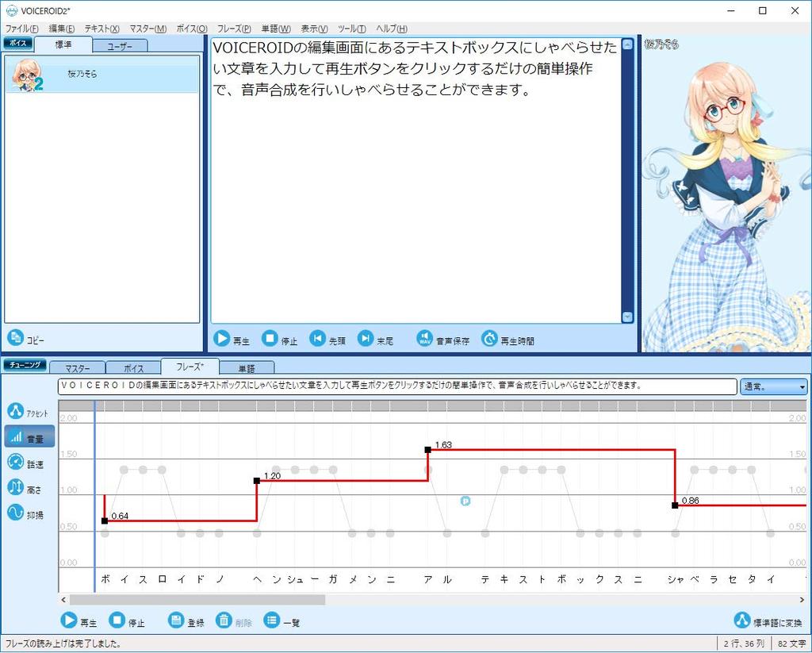Switch to the ユーザー voice tab
This screenshot has width=812, height=653.
(x=119, y=46)
